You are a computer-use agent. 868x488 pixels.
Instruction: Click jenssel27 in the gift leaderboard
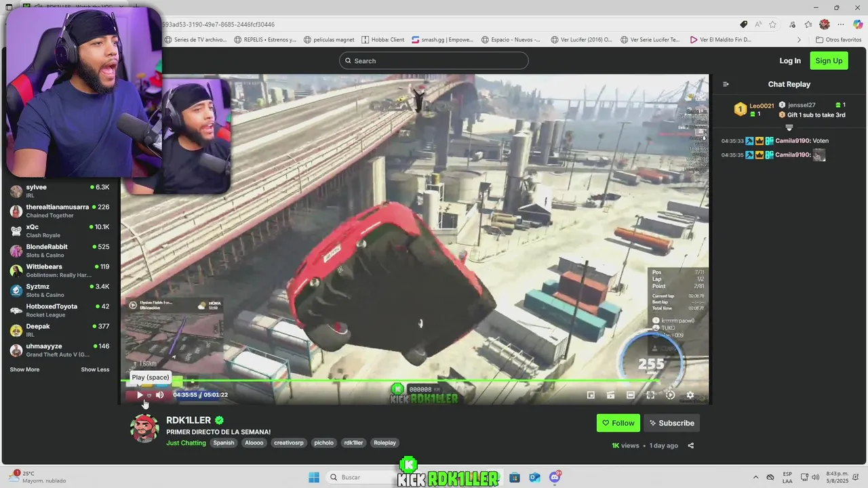(x=802, y=105)
